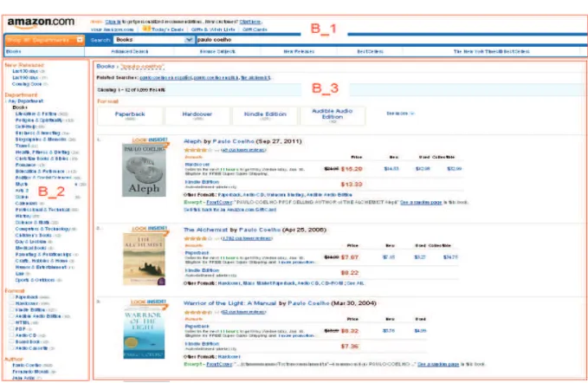Select the Kindle Edition format tab
Viewport: 588px width, 383px height.
(265, 116)
